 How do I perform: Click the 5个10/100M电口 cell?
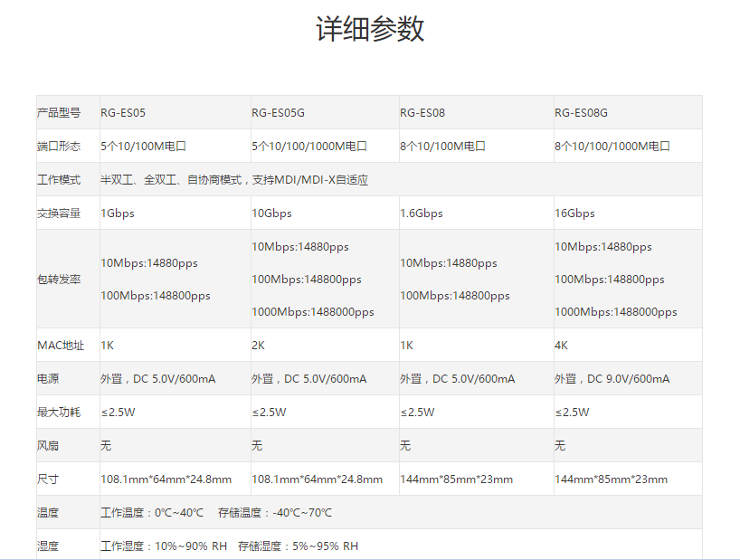pos(144,147)
